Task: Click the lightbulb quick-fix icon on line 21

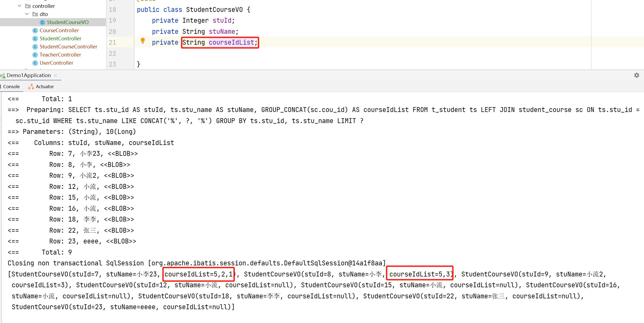Action: point(143,41)
